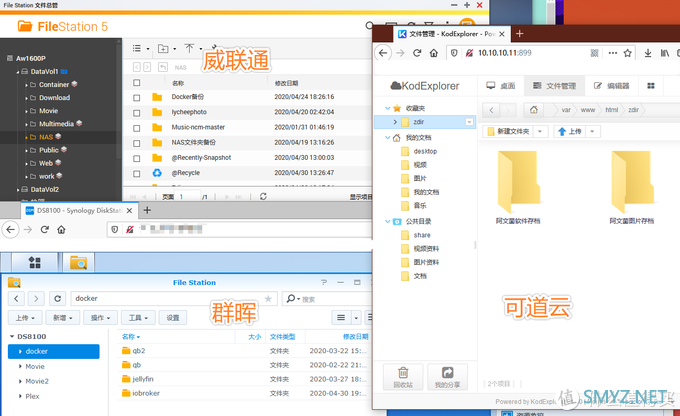Image resolution: width=680 pixels, height=416 pixels.
Task: Click KodExplorer home icon in path bar
Action: point(535,109)
